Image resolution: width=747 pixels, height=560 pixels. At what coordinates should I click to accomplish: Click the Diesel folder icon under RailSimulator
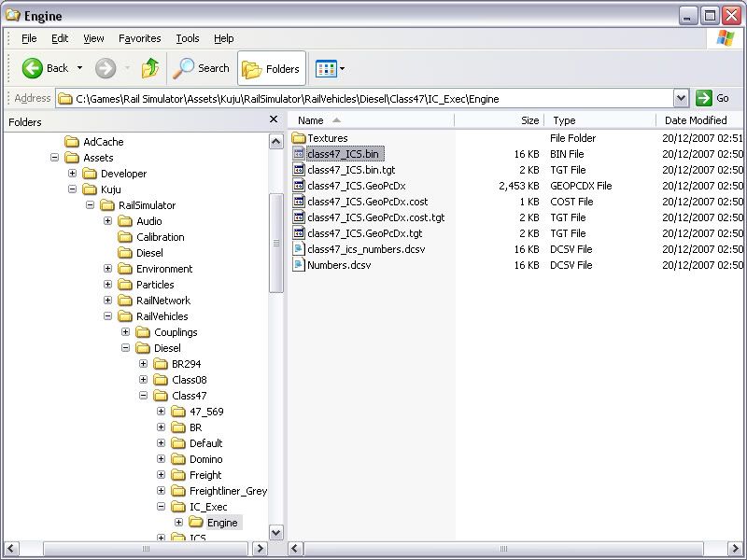pos(125,253)
